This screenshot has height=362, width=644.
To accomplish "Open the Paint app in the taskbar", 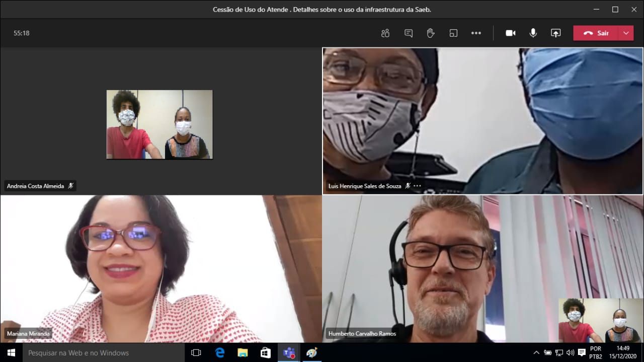I will tap(311, 352).
